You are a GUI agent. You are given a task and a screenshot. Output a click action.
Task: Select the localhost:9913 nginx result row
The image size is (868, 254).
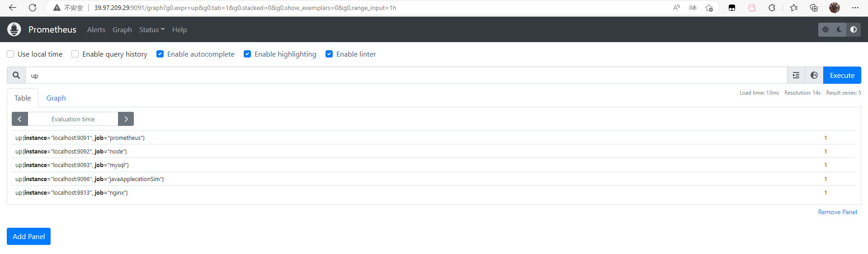pos(434,192)
